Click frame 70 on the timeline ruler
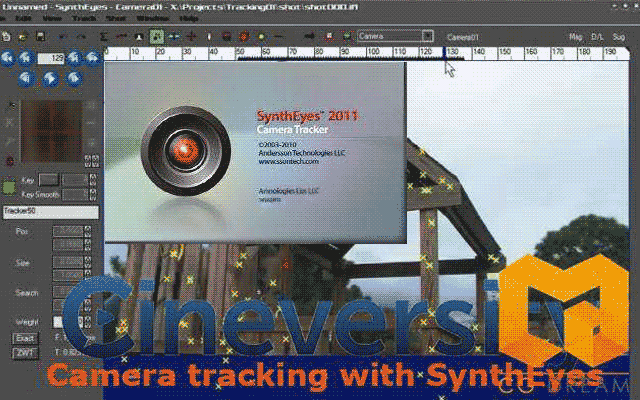The image size is (640, 400). (292, 52)
